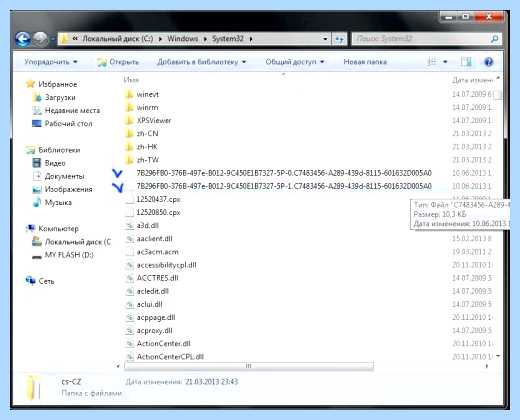520x420 pixels.
Task: Click the acledit.dll file icon
Action: click(129, 291)
